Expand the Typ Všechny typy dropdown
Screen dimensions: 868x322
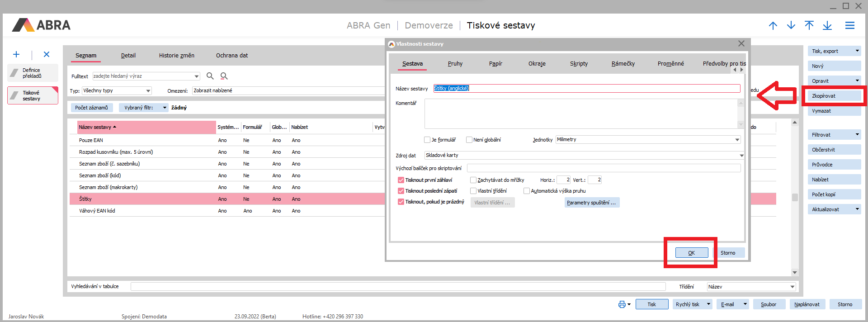(x=148, y=91)
